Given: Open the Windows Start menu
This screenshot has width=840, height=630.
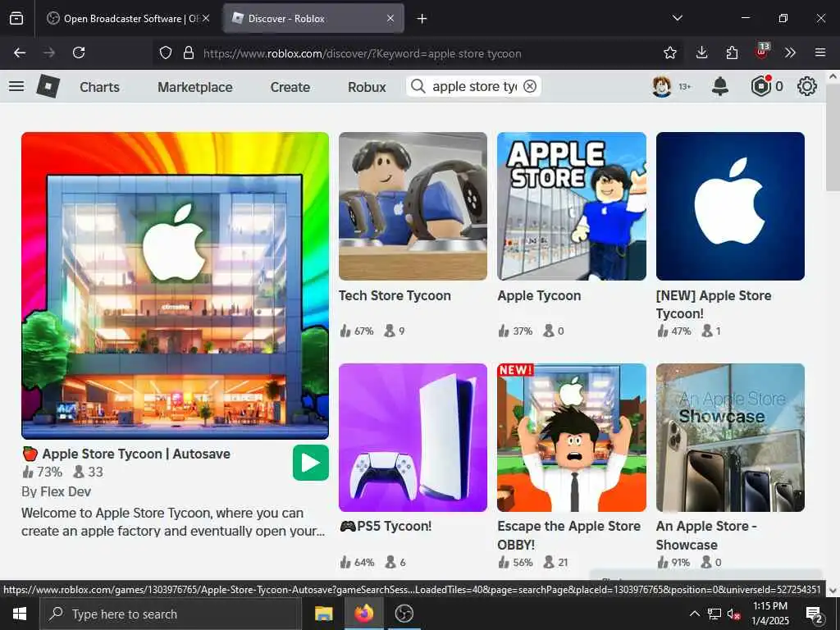Looking at the screenshot, I should 20,614.
